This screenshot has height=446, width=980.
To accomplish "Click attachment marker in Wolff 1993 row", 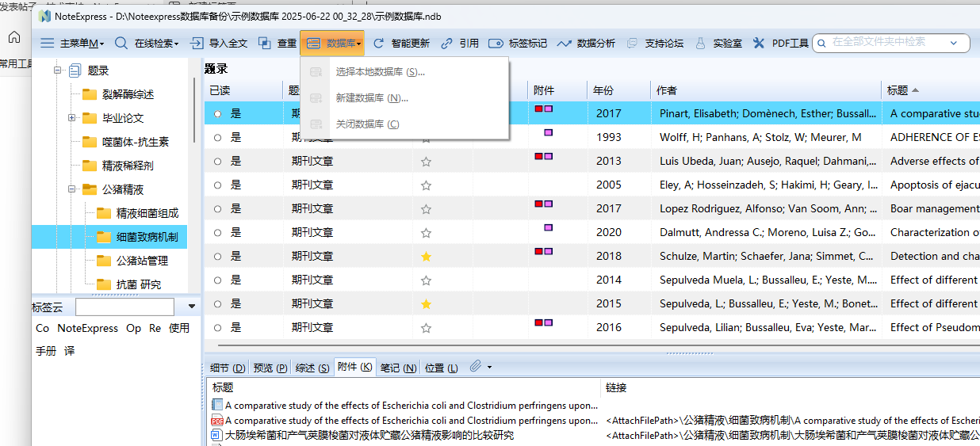I will coord(548,133).
